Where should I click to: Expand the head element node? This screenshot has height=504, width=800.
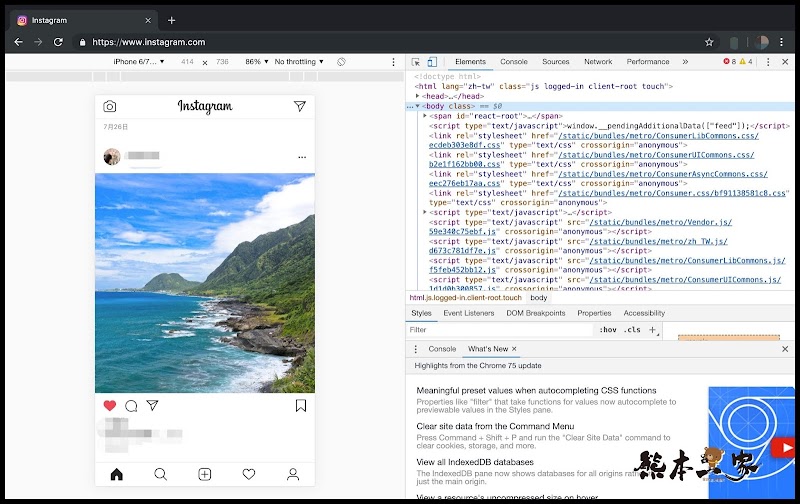pos(417,96)
